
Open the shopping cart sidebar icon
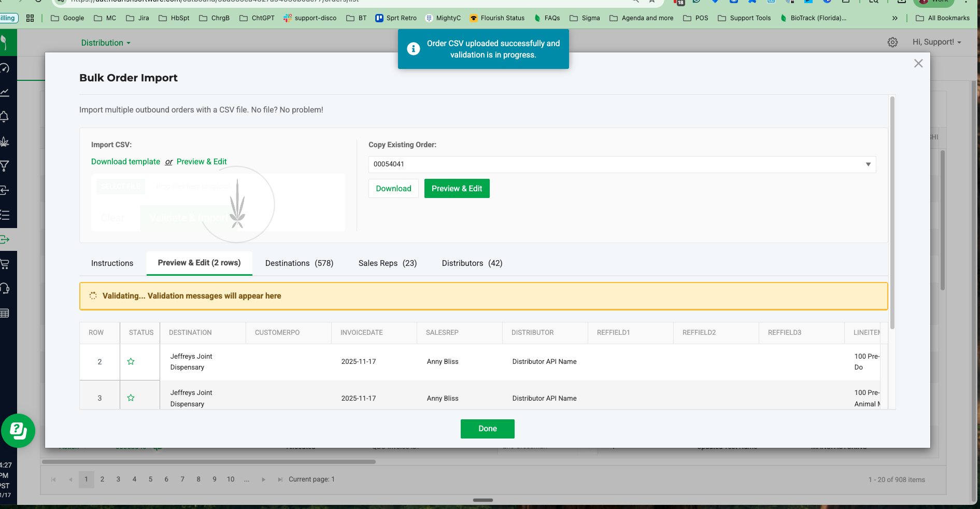(4, 264)
